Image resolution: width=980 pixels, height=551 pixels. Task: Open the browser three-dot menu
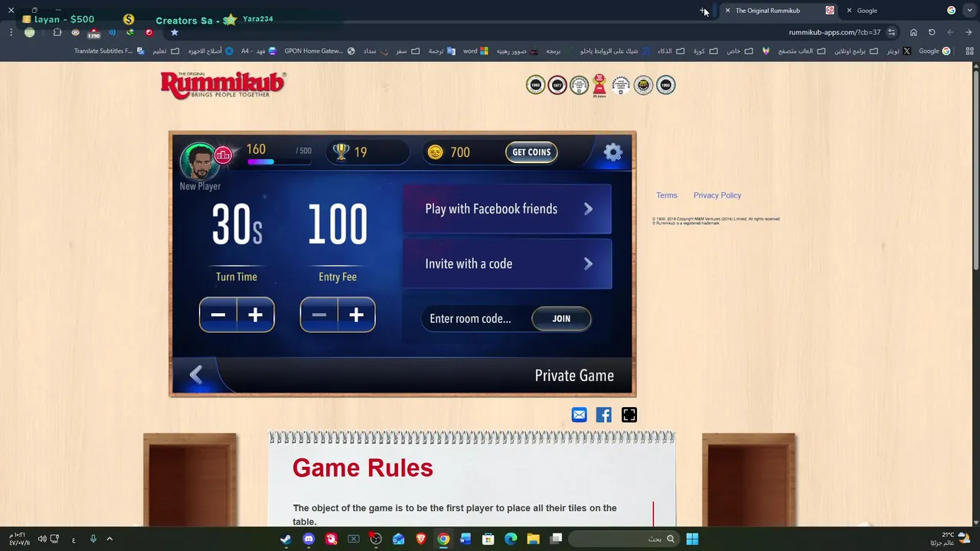(x=11, y=32)
